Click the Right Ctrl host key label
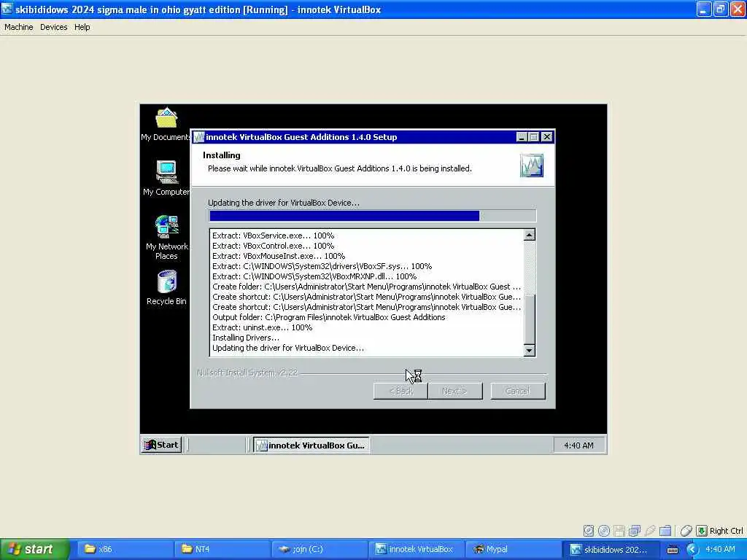The height and width of the screenshot is (560, 747). point(726,531)
